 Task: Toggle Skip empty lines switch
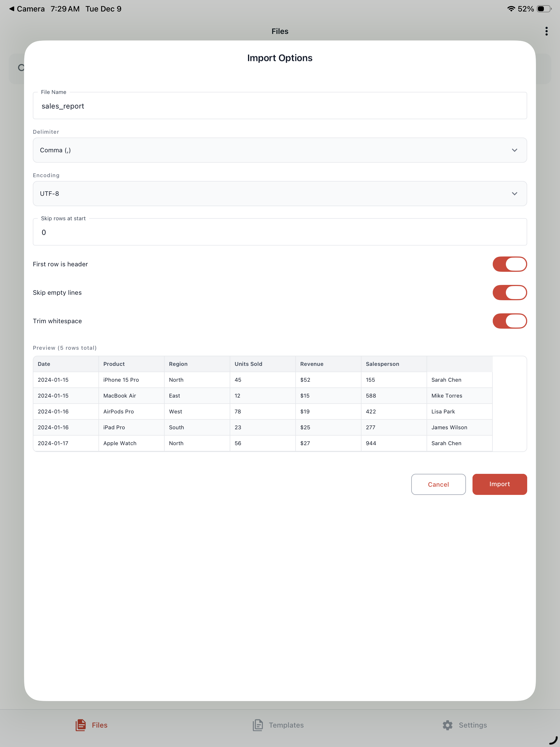509,293
